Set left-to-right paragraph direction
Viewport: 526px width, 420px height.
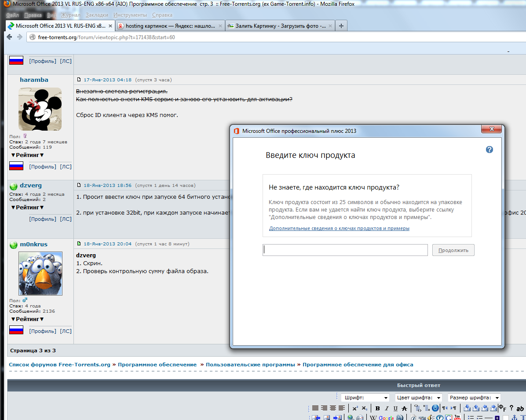(x=453, y=408)
